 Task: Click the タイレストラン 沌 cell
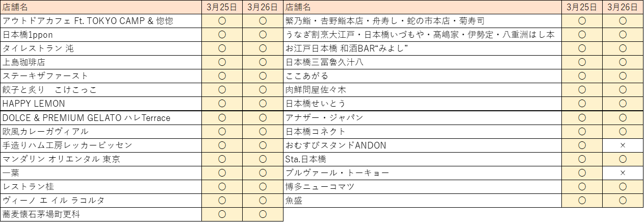pos(101,48)
